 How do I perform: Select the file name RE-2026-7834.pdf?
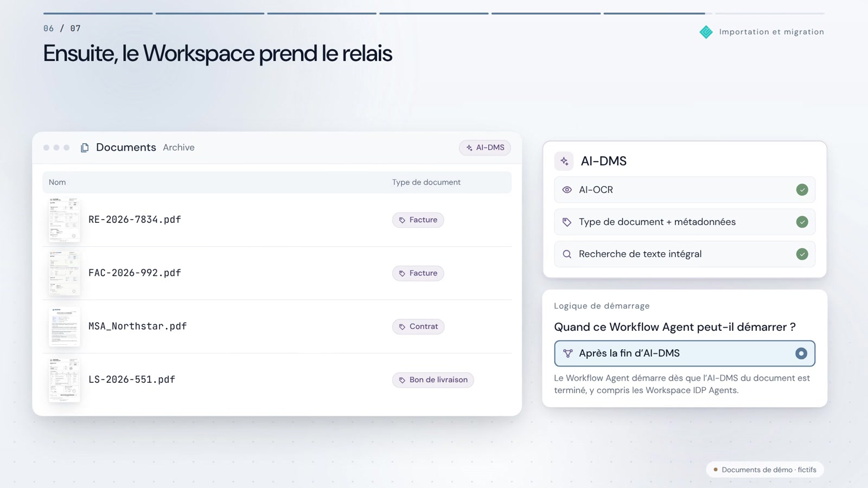(135, 220)
